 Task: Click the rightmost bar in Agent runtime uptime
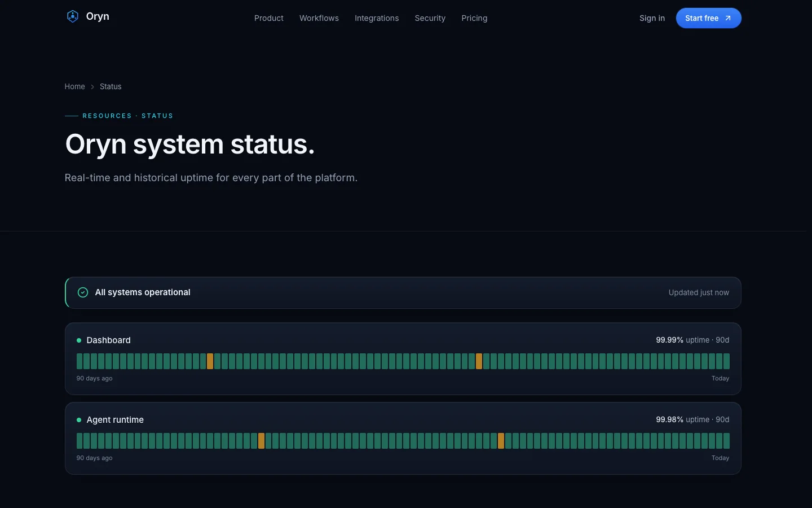click(727, 441)
